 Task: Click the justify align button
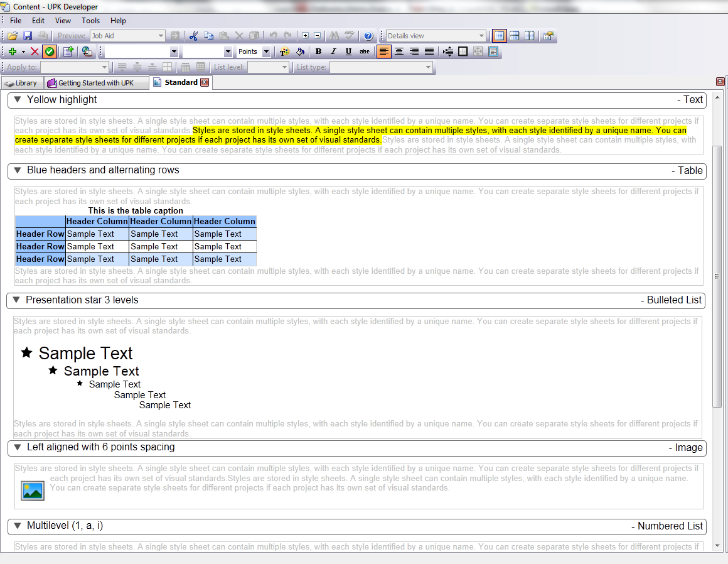point(429,52)
